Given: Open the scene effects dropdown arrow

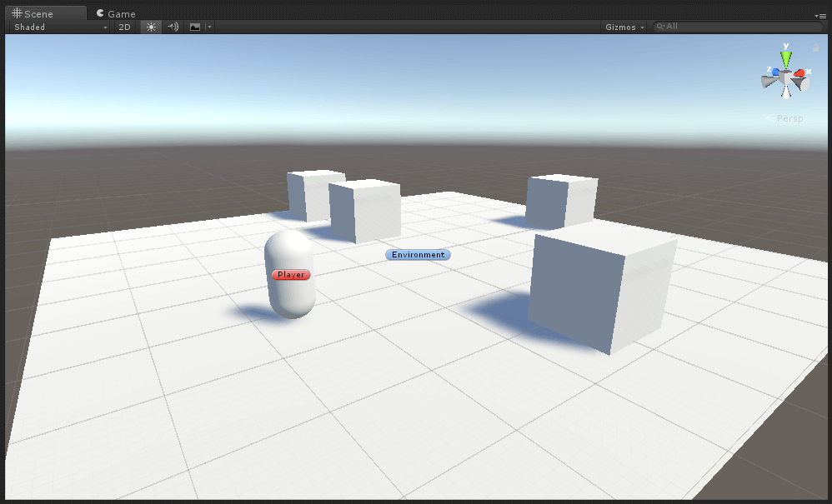Looking at the screenshot, I should point(209,27).
